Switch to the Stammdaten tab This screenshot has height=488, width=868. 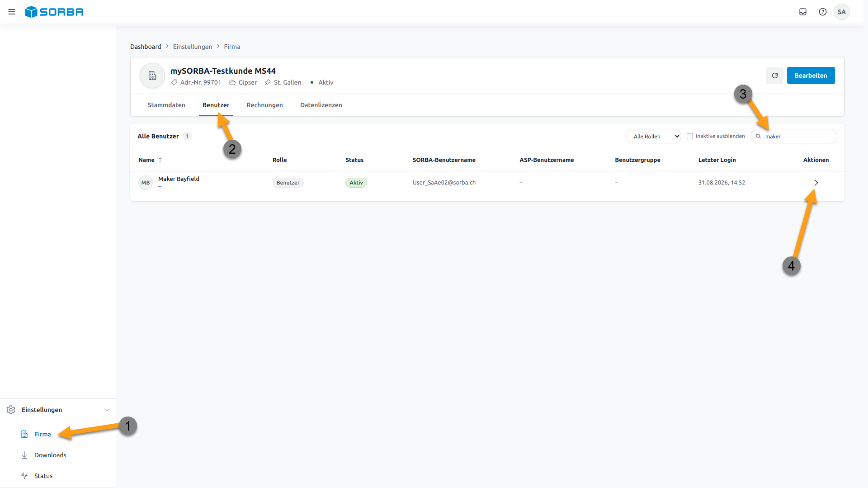pyautogui.click(x=166, y=105)
